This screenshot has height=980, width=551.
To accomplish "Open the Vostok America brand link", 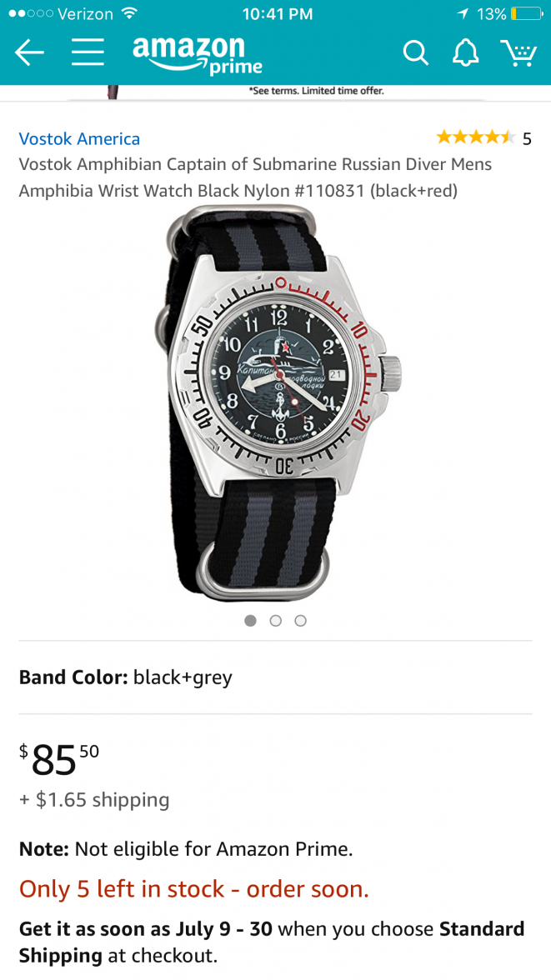I will (x=79, y=138).
